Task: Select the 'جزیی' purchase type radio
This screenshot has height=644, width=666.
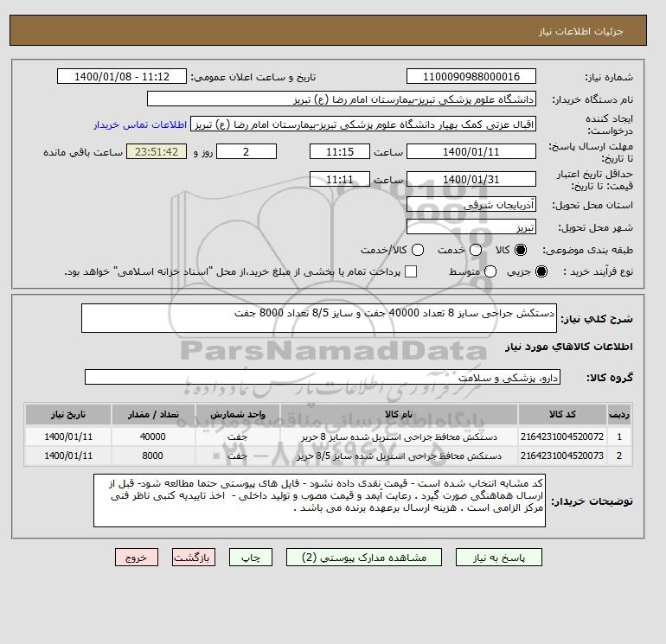Action: (541, 271)
